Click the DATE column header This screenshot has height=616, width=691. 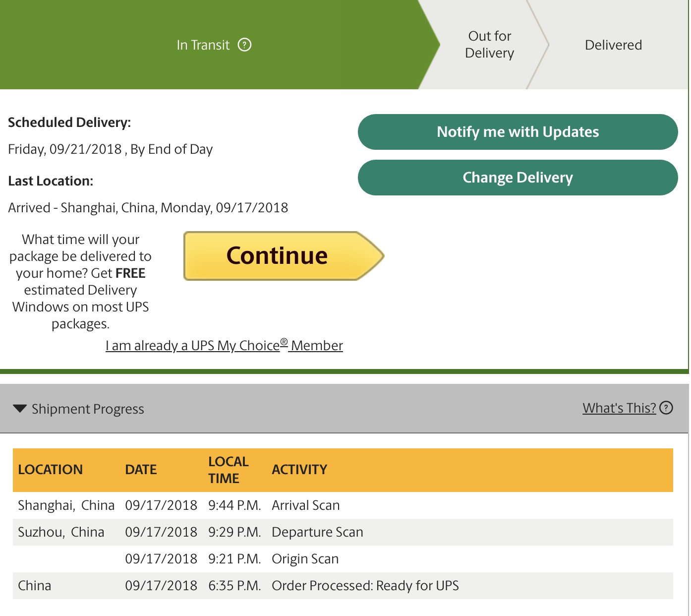141,470
